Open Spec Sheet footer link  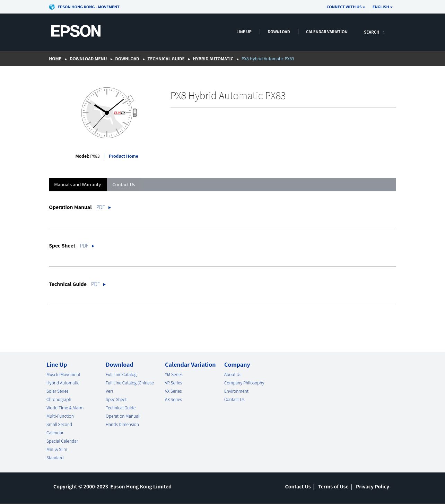tap(116, 400)
